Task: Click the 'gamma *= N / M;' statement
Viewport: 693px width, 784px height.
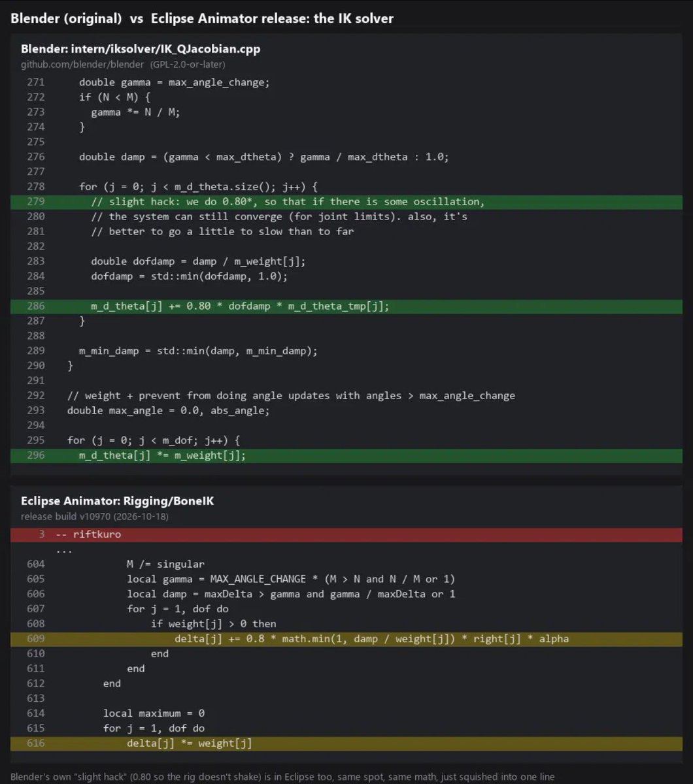Action: coord(135,112)
